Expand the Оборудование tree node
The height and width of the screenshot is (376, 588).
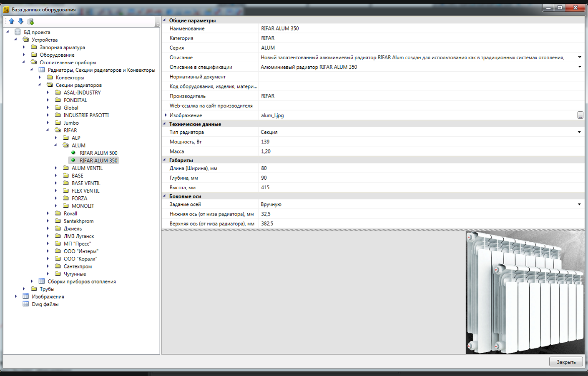pyautogui.click(x=24, y=55)
